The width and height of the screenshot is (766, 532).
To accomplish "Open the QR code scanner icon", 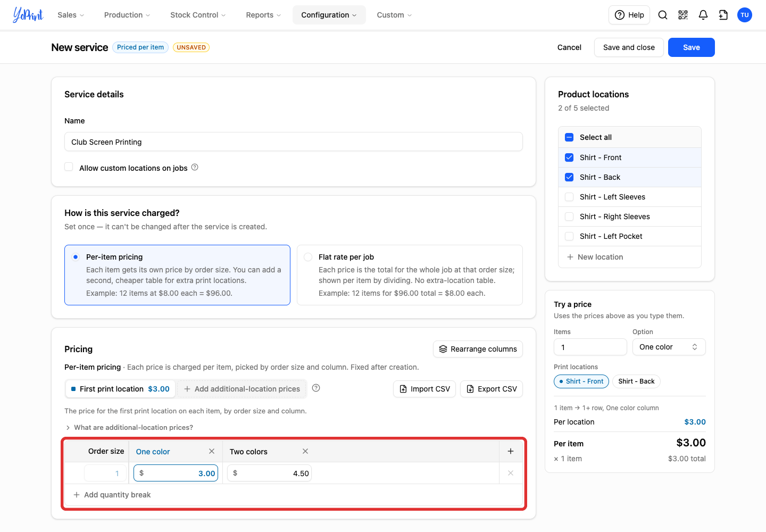I will click(683, 15).
